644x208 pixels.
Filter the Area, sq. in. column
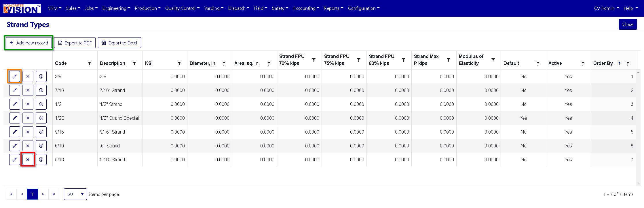[x=269, y=63]
